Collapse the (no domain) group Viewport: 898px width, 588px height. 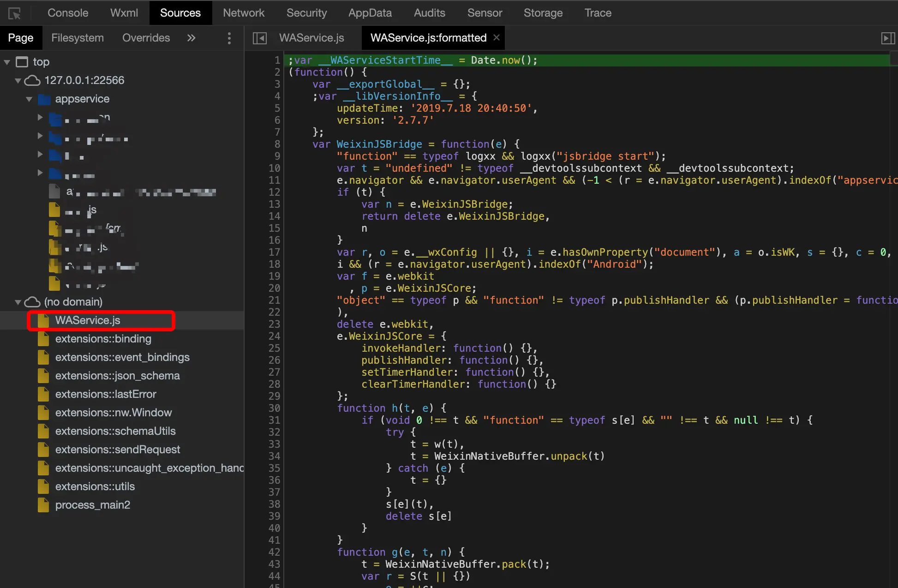[x=18, y=302]
